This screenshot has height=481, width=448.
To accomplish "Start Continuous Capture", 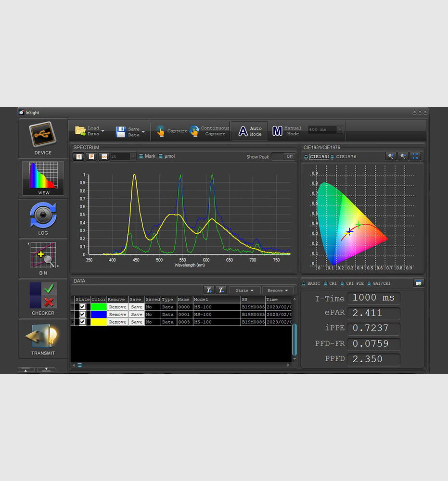I will [209, 131].
